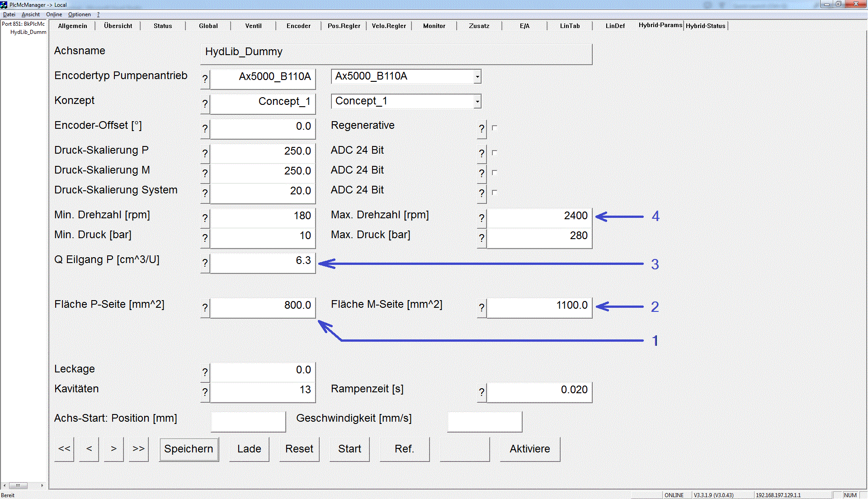Open help for Fläche M-Seite

coord(481,308)
